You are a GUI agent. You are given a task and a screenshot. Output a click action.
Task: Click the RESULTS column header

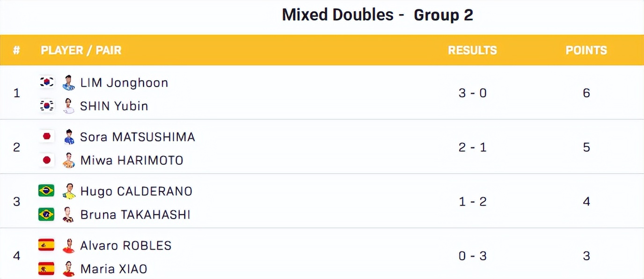coord(472,50)
